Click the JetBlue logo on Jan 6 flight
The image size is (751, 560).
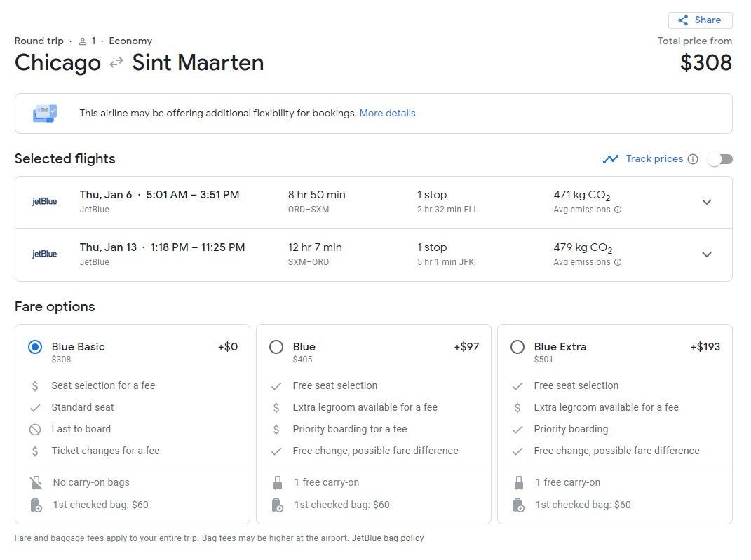(45, 202)
